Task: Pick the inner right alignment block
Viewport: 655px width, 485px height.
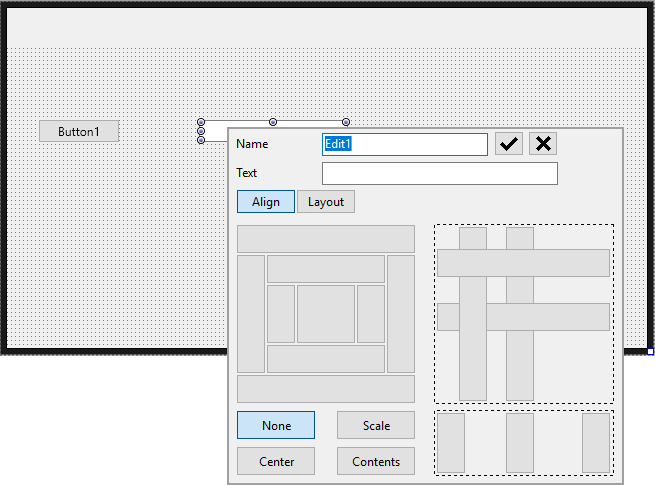Action: 371,314
